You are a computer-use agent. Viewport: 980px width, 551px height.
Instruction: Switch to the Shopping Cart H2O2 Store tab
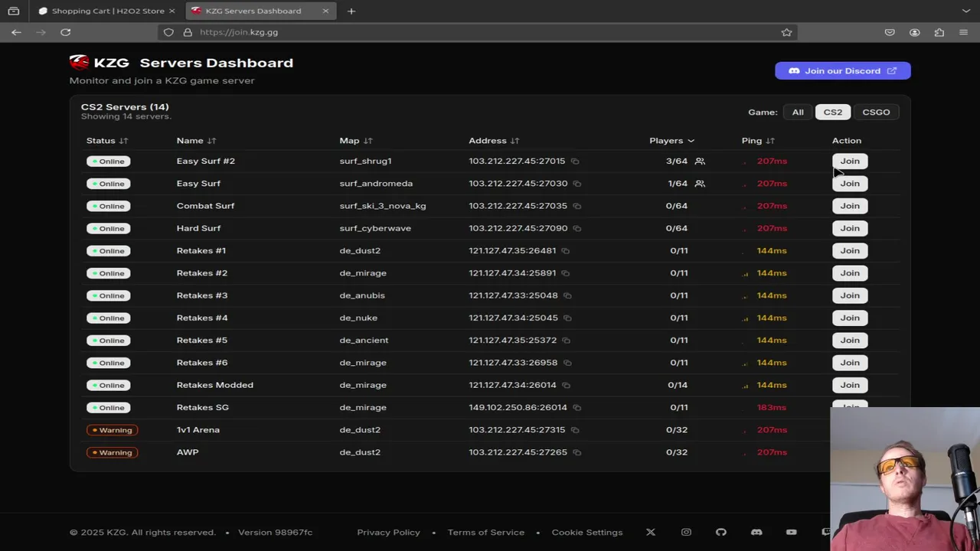pos(108,11)
